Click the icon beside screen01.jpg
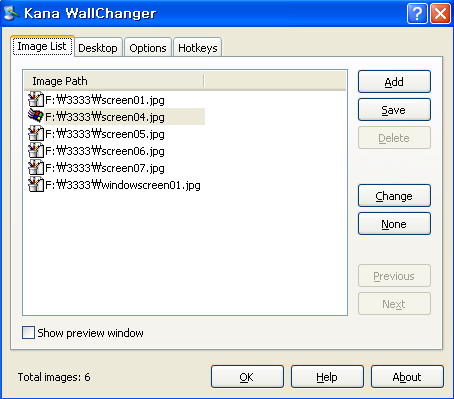Image resolution: width=454 pixels, height=399 pixels. coord(36,100)
